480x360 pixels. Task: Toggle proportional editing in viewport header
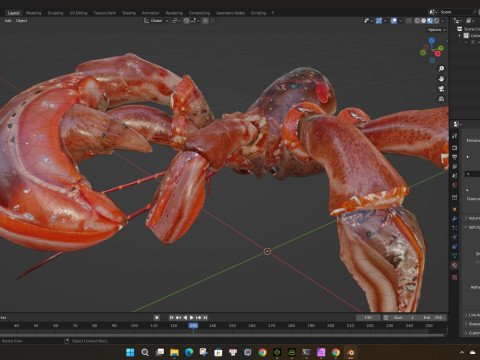click(x=205, y=21)
